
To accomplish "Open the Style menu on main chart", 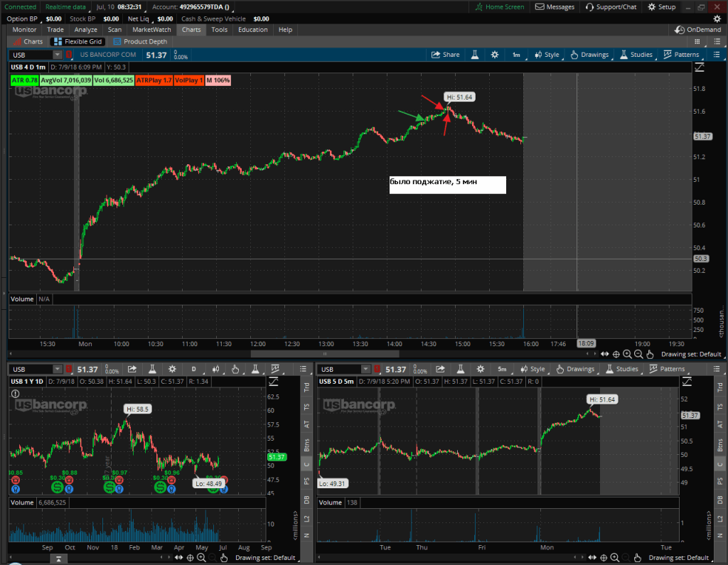I will tap(547, 55).
